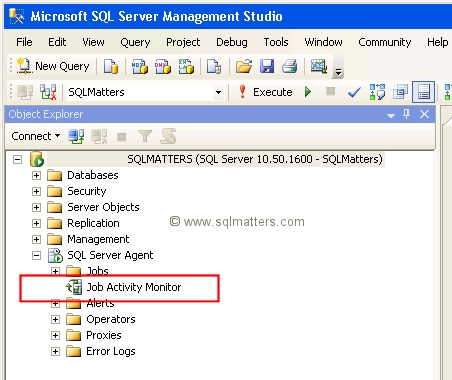The height and width of the screenshot is (380, 452).
Task: Open the Debug menu
Action: 232,42
